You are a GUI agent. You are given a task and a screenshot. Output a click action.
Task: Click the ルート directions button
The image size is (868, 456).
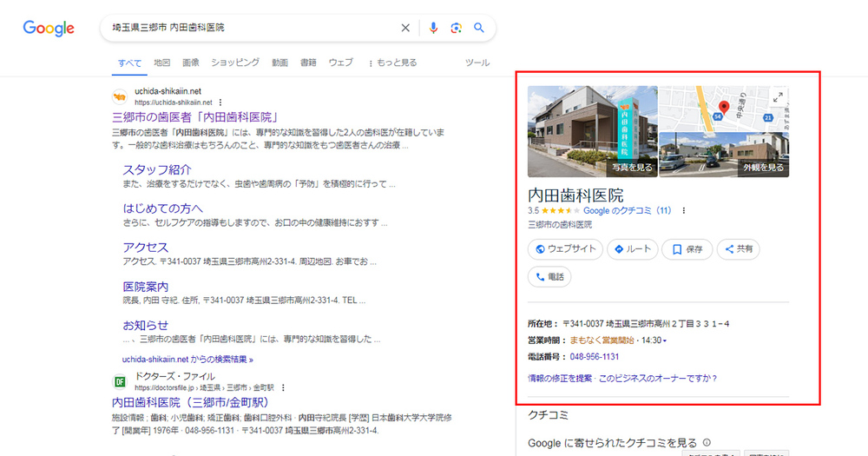pos(632,249)
